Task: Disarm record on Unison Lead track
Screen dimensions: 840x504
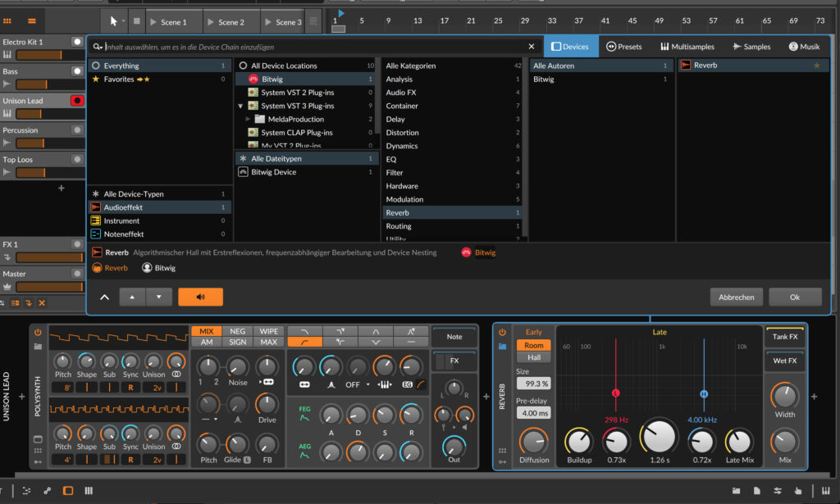Action: (x=77, y=101)
